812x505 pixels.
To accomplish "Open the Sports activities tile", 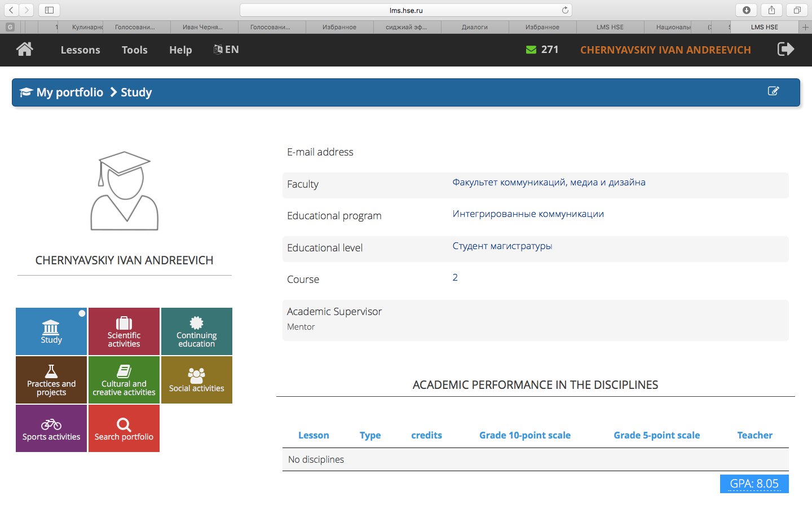I will pyautogui.click(x=51, y=428).
